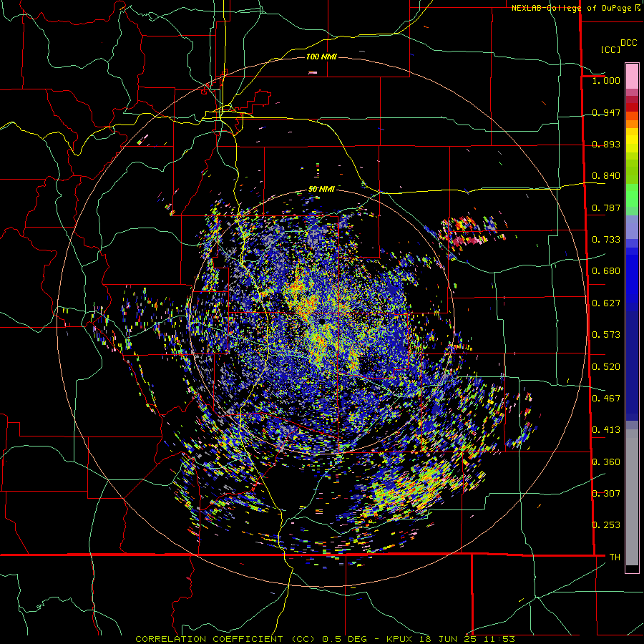Select the 0.413 legend value

pyautogui.click(x=606, y=430)
